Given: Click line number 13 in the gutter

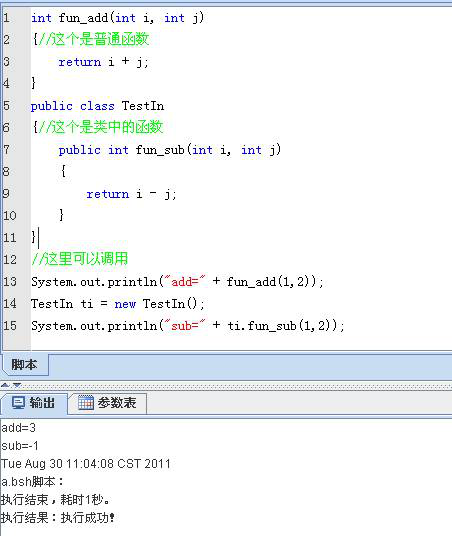Looking at the screenshot, I should [10, 282].
